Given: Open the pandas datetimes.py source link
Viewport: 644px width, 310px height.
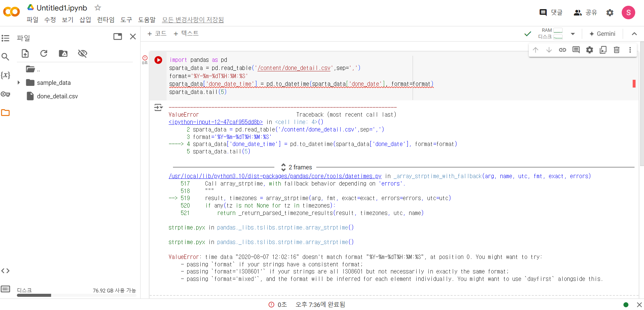Looking at the screenshot, I should (x=275, y=176).
